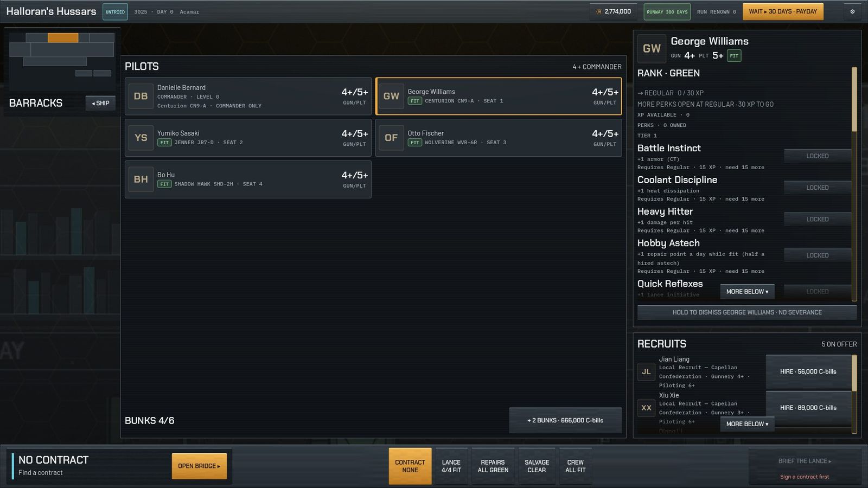This screenshot has height=488, width=868.
Task: Click the locked Hobby Astech perk button
Action: coord(817,255)
